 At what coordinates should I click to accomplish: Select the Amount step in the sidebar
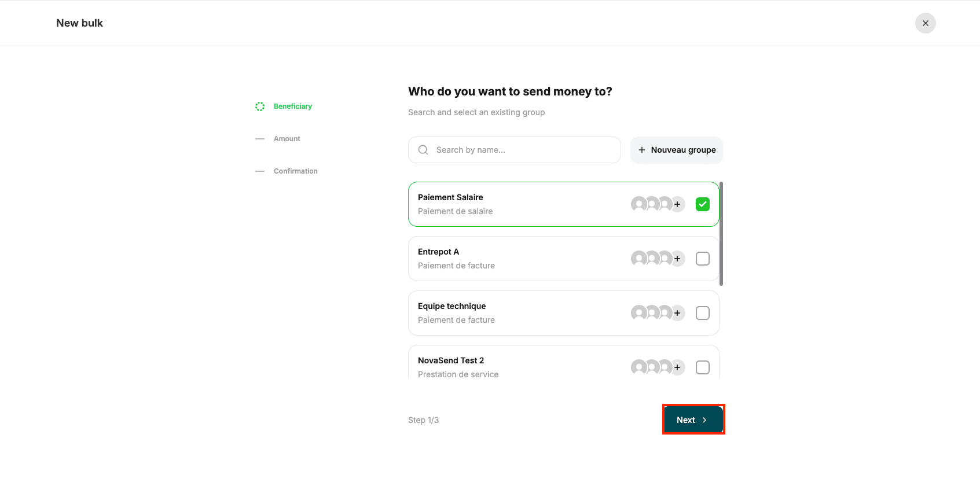287,138
